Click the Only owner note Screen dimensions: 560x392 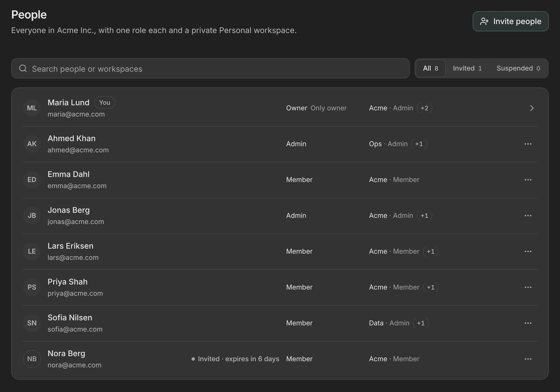pyautogui.click(x=328, y=108)
